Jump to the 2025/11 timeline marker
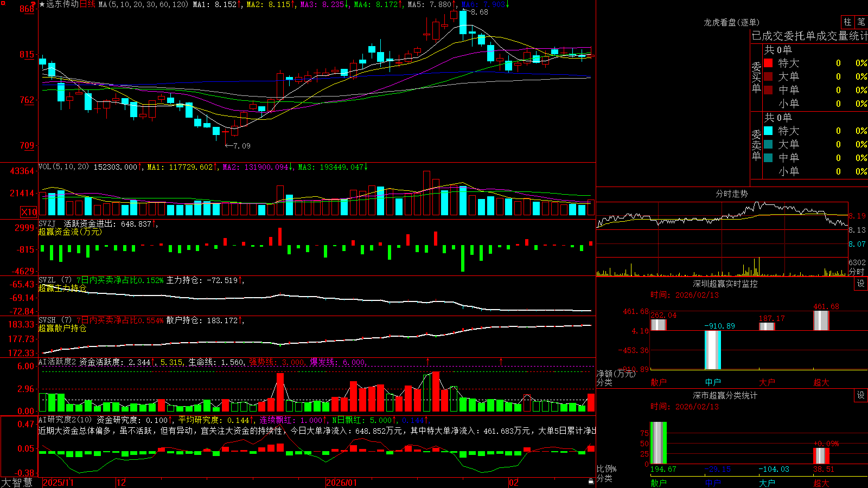Image resolution: width=868 pixels, height=488 pixels. (58, 483)
